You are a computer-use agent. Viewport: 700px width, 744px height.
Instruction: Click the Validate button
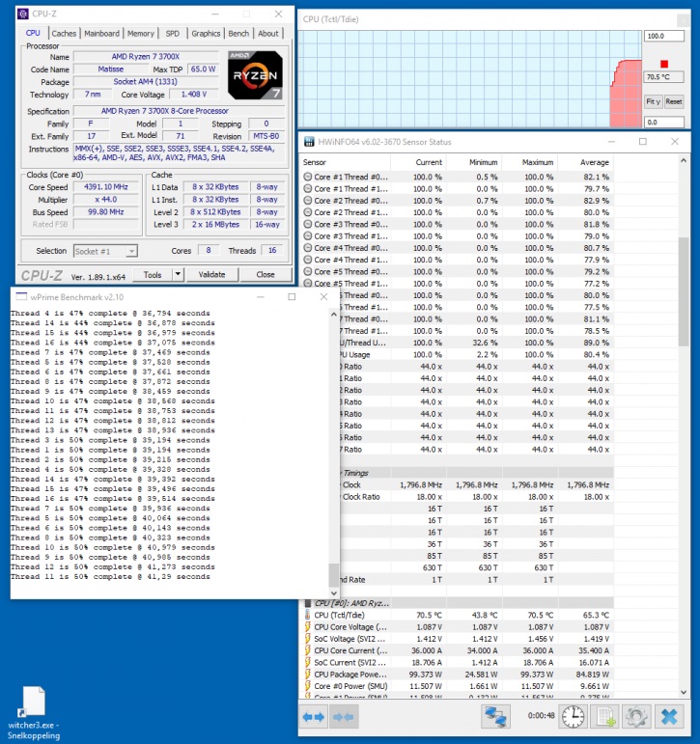pos(211,274)
